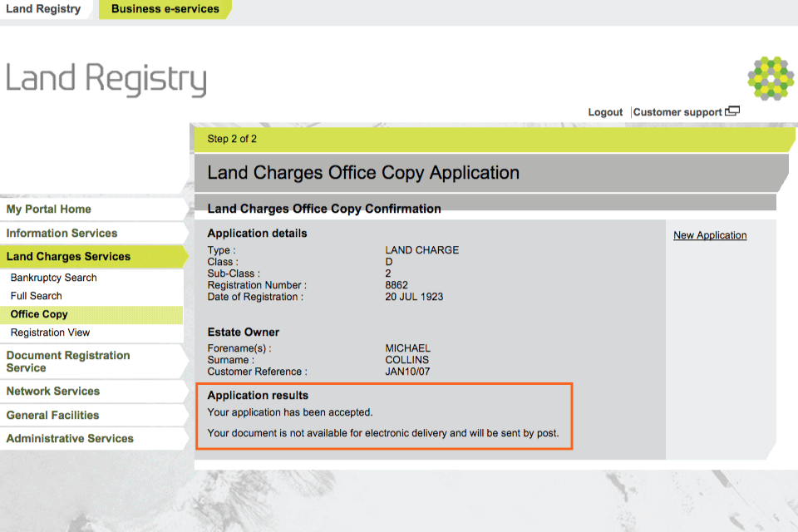The height and width of the screenshot is (532, 798).
Task: Click the Land Charges Office Copy Application title
Action: [363, 173]
